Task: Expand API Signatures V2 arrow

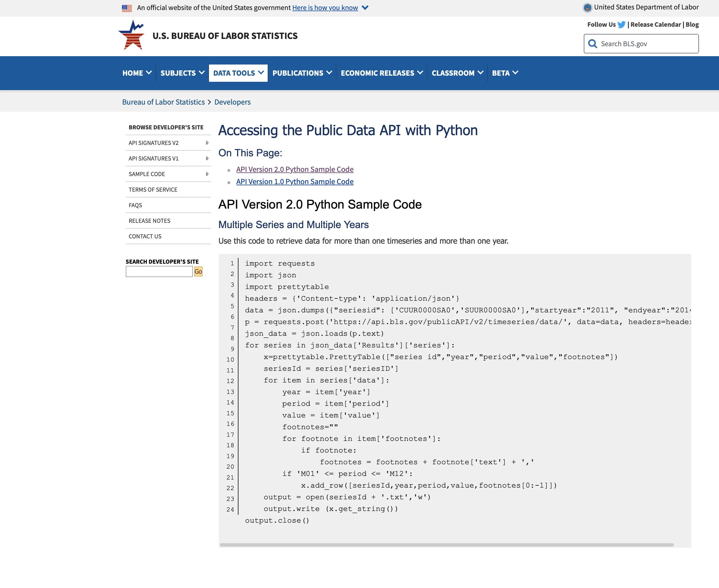Action: (x=207, y=143)
